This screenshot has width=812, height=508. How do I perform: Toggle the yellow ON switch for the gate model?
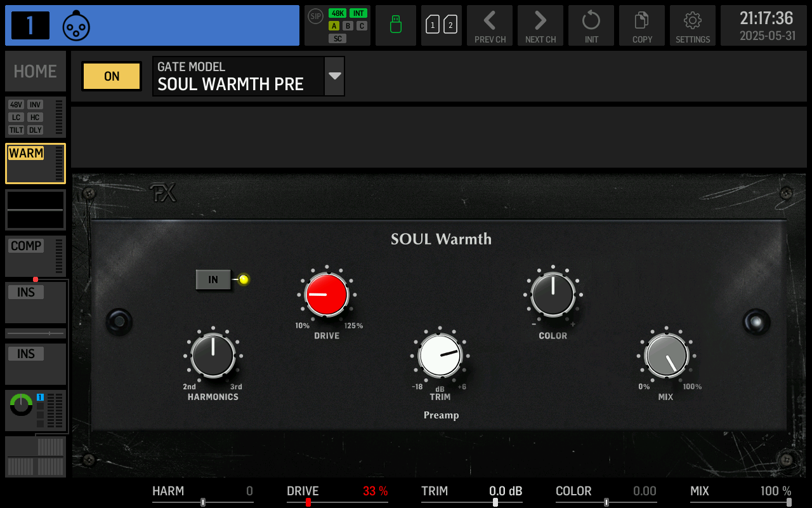click(111, 76)
